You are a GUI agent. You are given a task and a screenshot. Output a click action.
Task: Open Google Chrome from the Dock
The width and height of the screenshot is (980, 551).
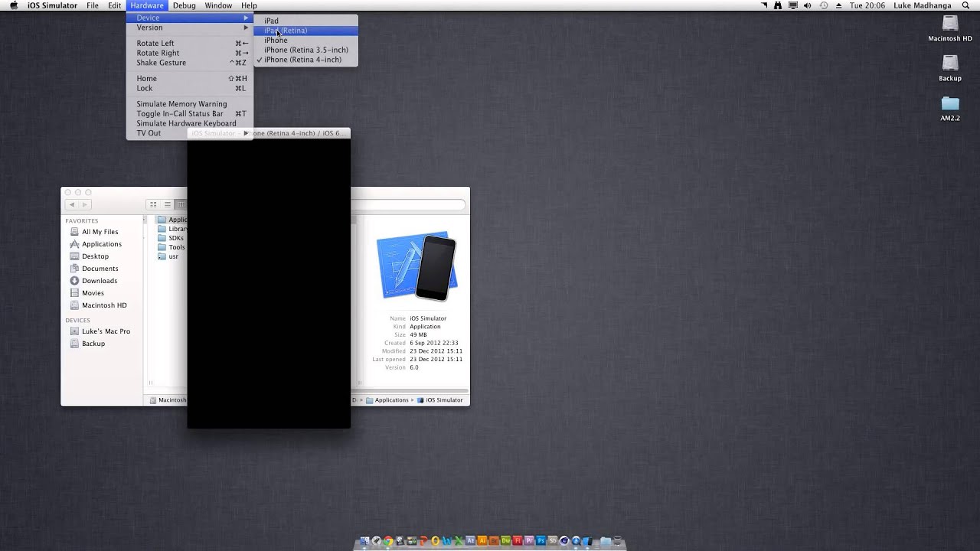[388, 540]
